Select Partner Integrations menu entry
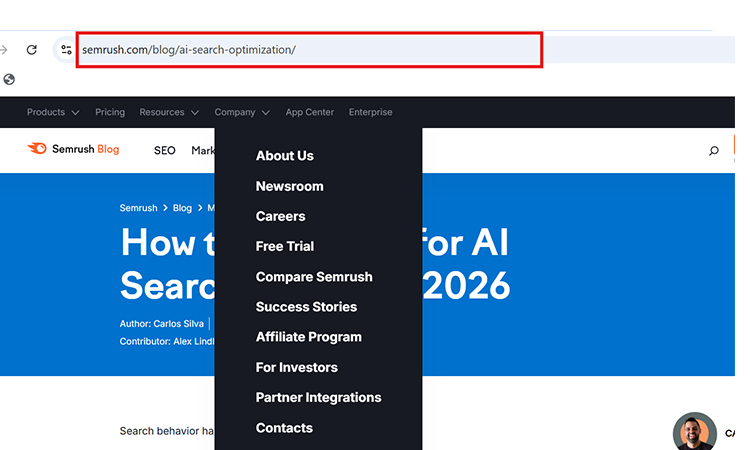Screen dimensions: 750x450 [318, 397]
